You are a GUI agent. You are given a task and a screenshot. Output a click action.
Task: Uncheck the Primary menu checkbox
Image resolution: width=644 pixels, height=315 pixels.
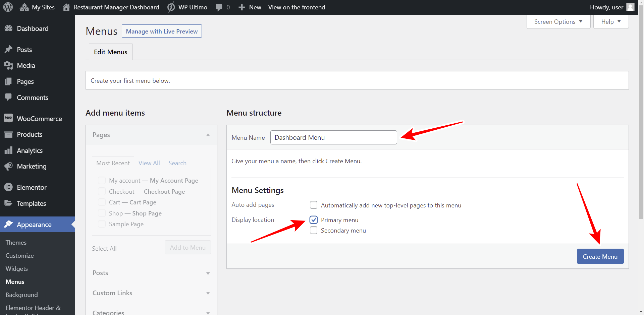(x=314, y=220)
